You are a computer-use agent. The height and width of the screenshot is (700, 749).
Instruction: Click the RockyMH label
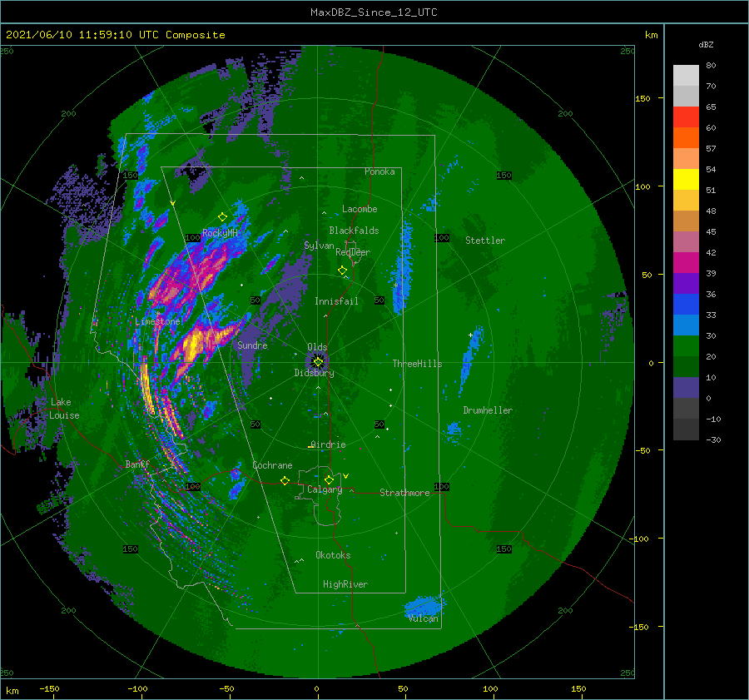click(220, 233)
